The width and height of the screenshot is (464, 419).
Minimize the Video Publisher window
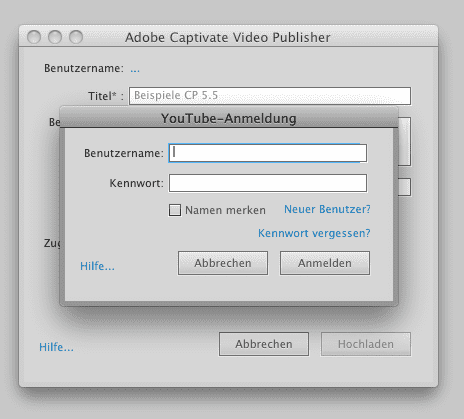[55, 37]
